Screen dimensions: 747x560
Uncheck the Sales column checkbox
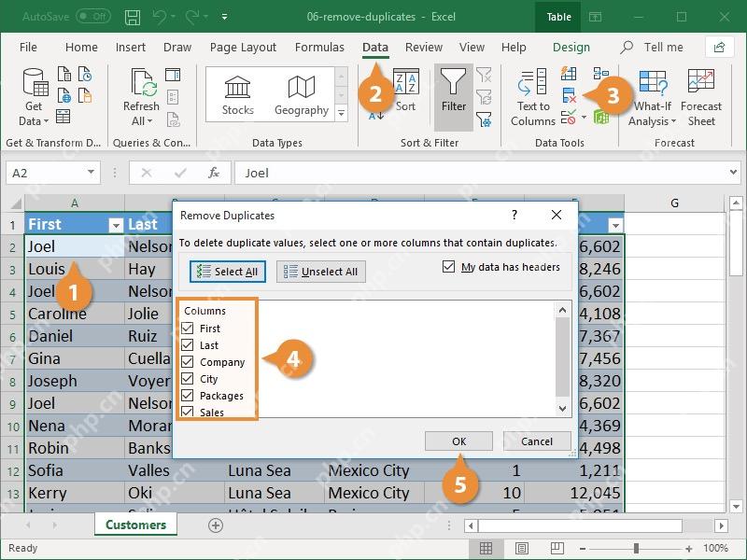click(188, 412)
